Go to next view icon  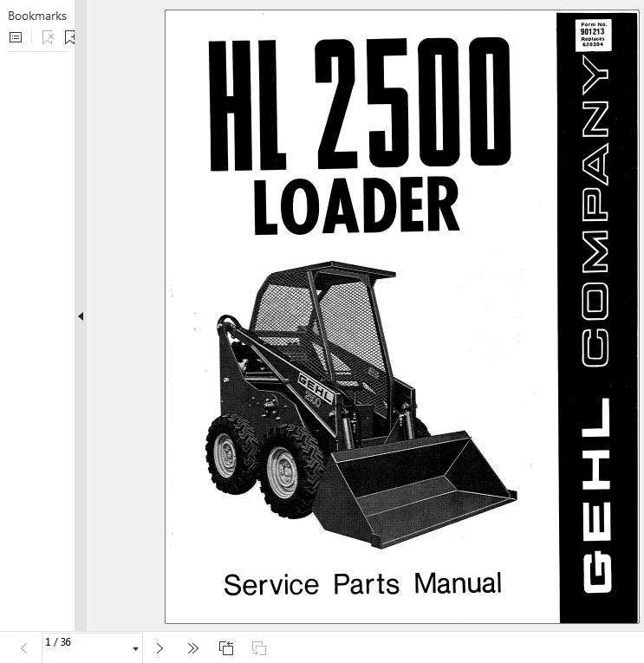[259, 648]
